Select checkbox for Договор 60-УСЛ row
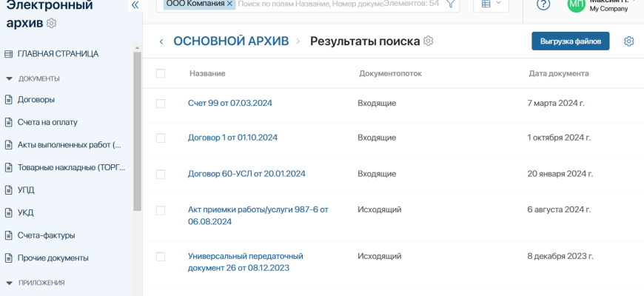The height and width of the screenshot is (296, 644). pyautogui.click(x=161, y=175)
